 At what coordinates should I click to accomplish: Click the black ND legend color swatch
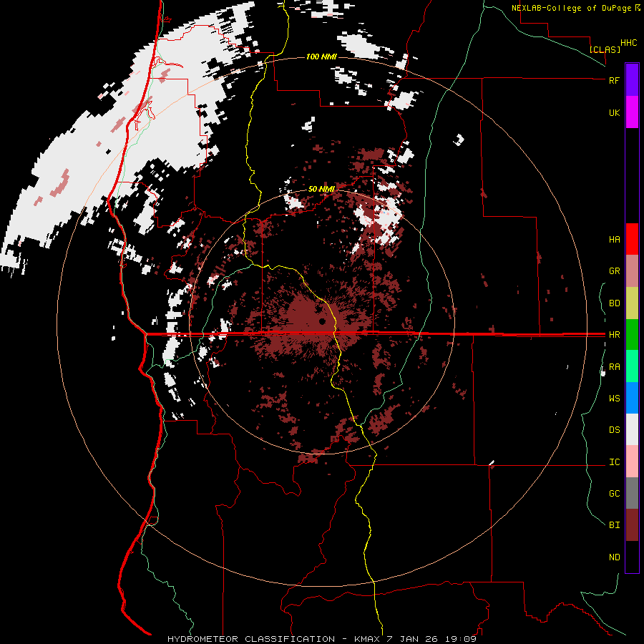[632, 557]
